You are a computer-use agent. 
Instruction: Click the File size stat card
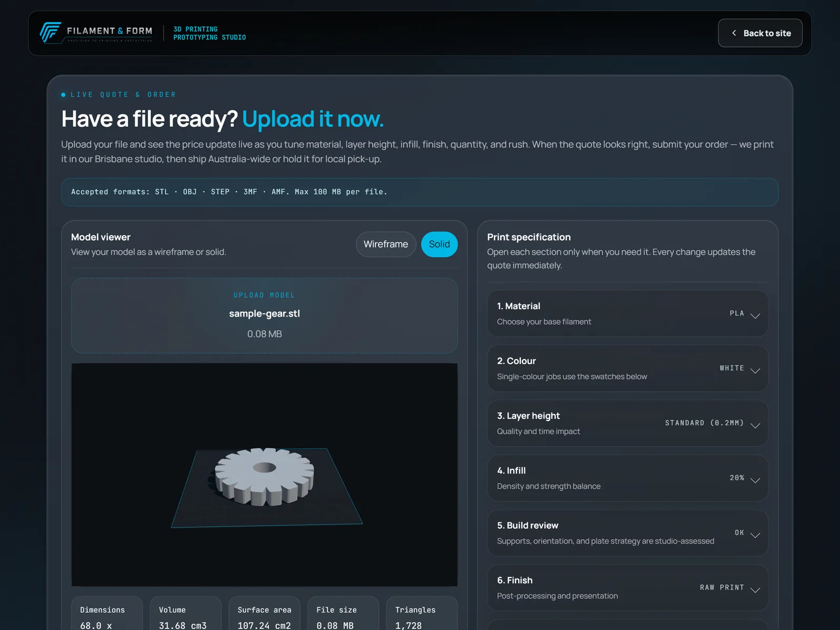tap(343, 613)
